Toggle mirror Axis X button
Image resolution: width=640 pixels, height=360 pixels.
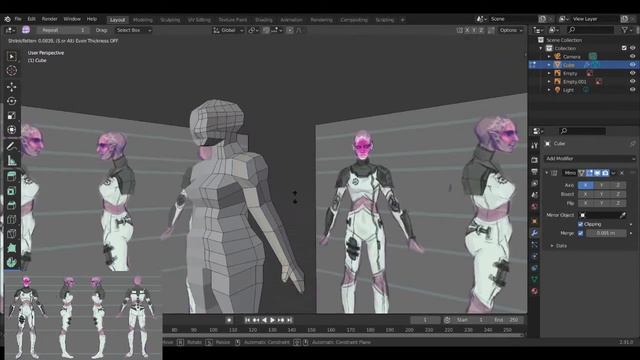[x=585, y=185]
